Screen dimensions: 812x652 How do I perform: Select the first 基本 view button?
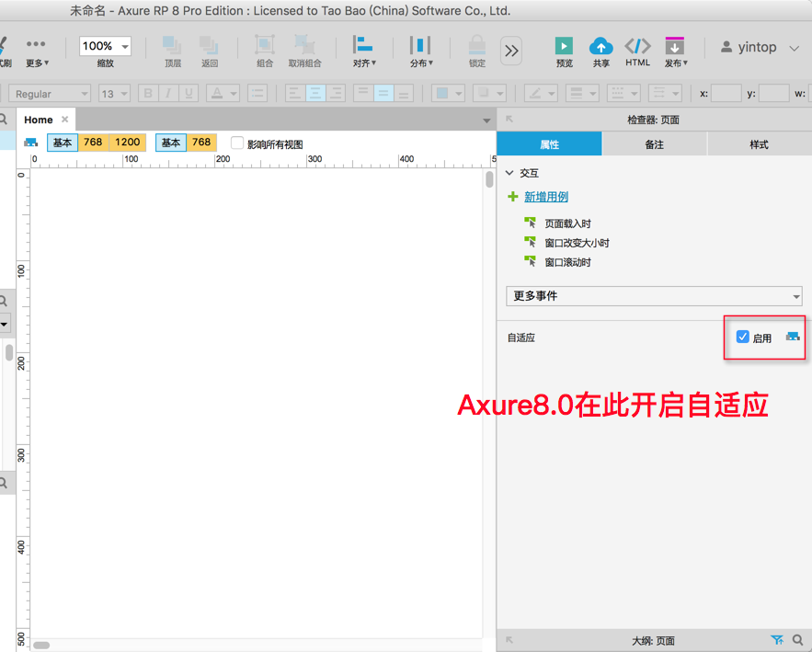point(63,143)
